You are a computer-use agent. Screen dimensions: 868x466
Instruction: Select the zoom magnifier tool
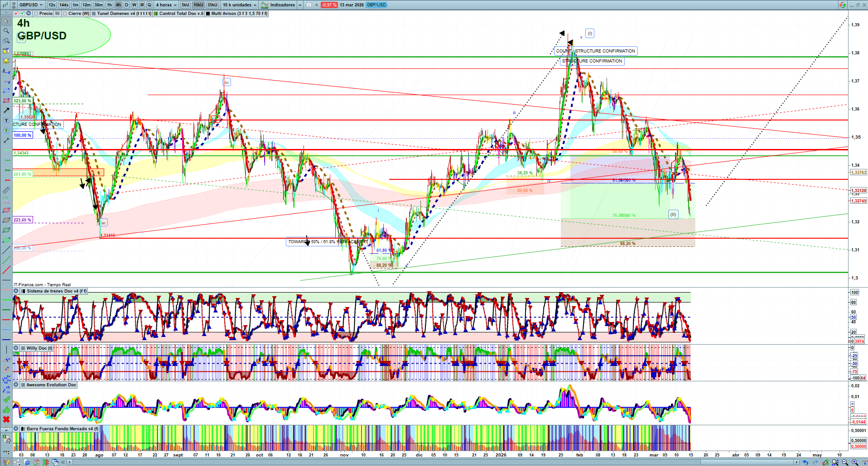[6, 31]
